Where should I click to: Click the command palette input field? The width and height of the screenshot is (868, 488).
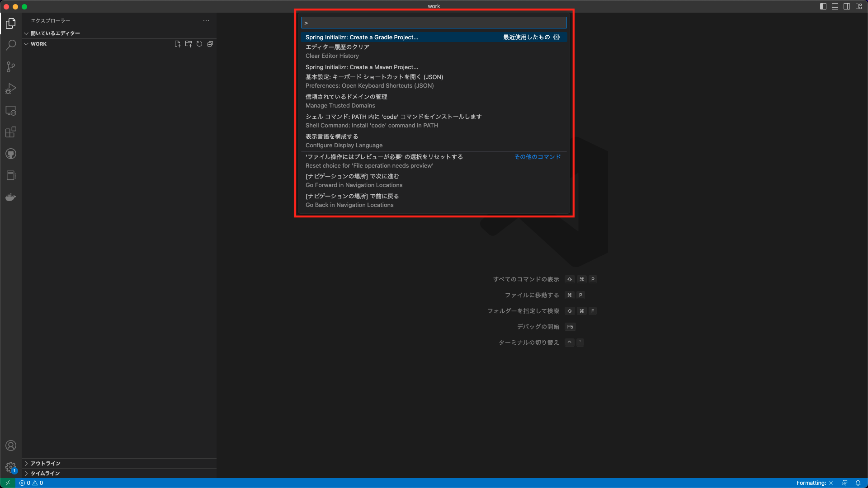[434, 23]
